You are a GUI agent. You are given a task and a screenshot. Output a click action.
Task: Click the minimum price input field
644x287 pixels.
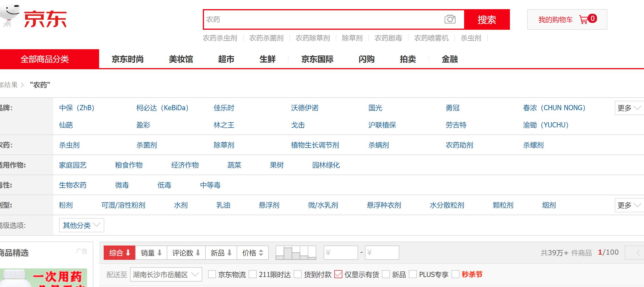tap(341, 253)
